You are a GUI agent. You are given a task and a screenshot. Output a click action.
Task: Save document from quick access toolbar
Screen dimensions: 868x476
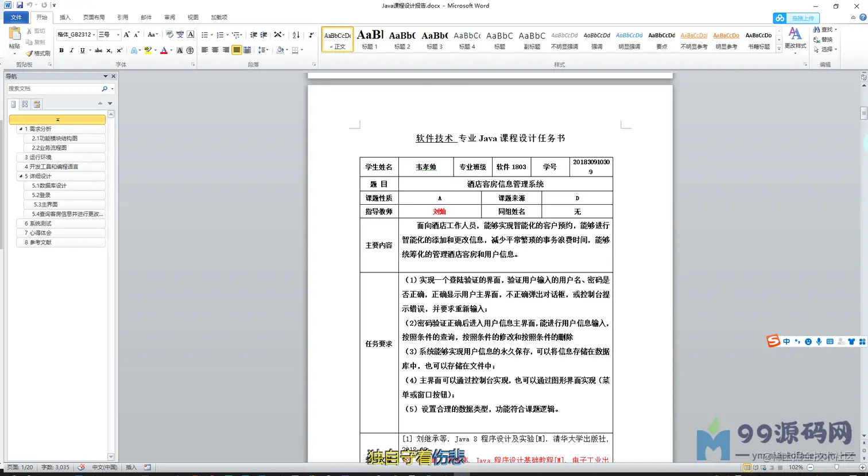tap(20, 5)
